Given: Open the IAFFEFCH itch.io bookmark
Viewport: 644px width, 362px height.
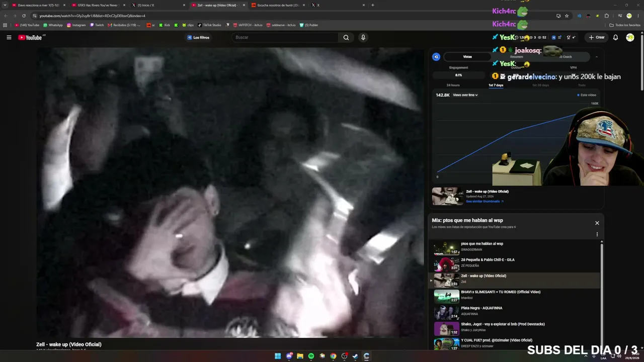Looking at the screenshot, I should (x=248, y=25).
